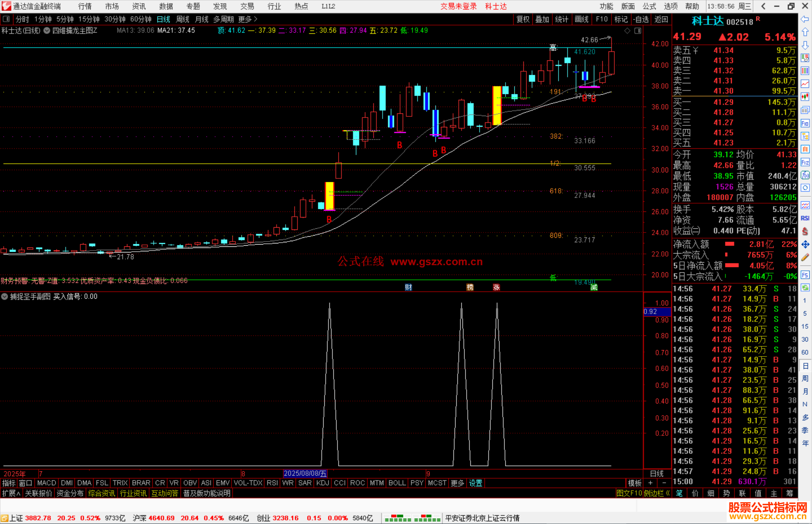Image resolution: width=812 pixels, height=524 pixels.
Task: Open the F10 sidebar icon
Action: [805, 123]
